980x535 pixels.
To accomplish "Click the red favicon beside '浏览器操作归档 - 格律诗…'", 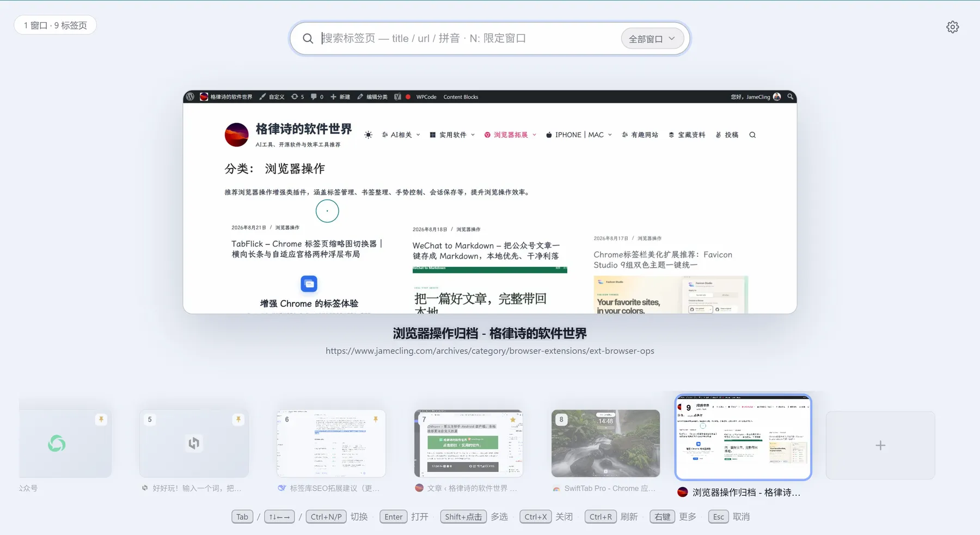I will (x=683, y=493).
